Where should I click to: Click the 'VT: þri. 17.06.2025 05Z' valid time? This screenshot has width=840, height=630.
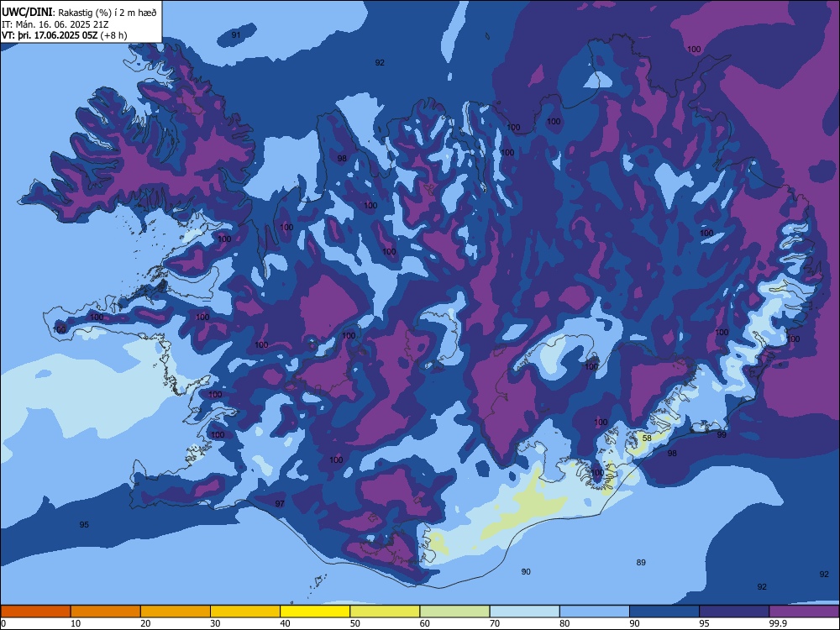coord(50,35)
